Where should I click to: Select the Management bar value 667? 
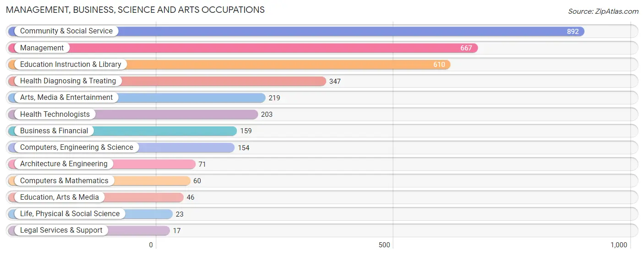coord(466,48)
